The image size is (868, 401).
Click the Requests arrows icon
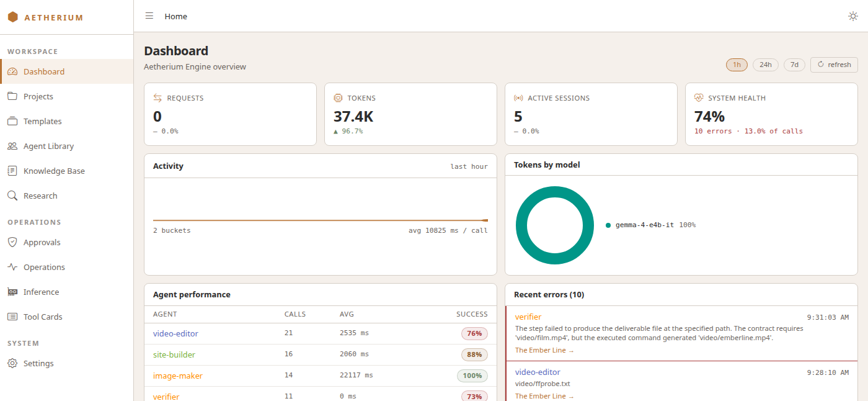point(157,98)
